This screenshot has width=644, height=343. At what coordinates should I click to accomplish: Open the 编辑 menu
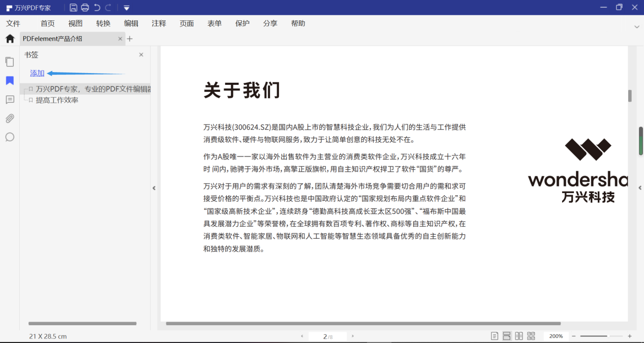[131, 23]
